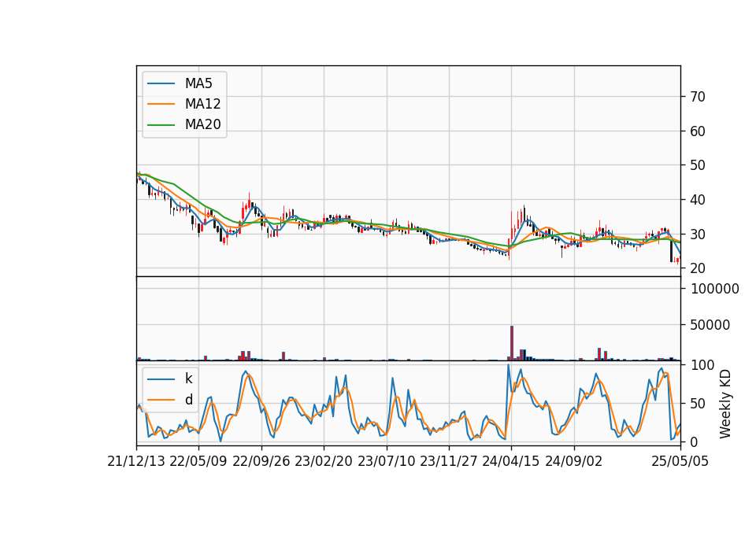
Task: Click the tallest volume bar near 24/04/15
Action: click(512, 343)
